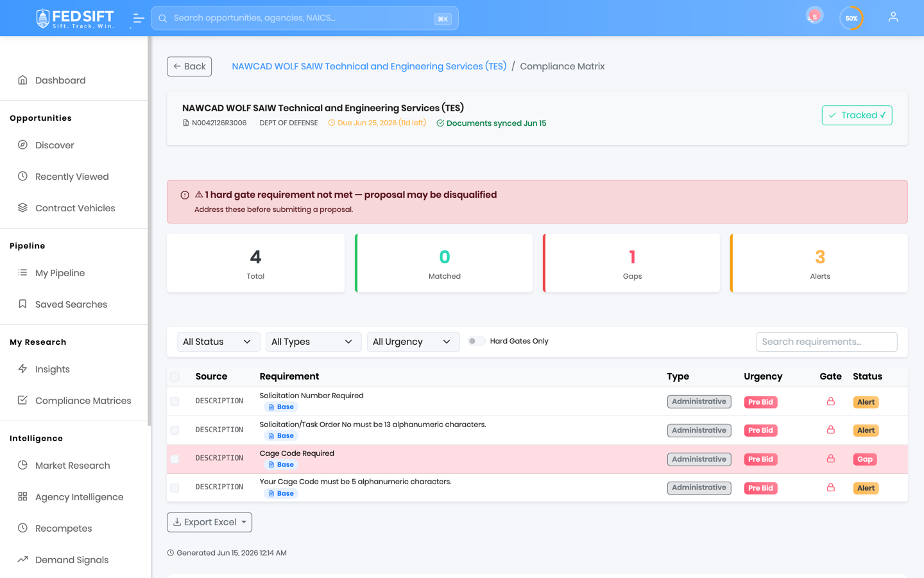This screenshot has width=924, height=578.
Task: Click lock gate icon in Cage Code Required row
Action: [x=830, y=459]
